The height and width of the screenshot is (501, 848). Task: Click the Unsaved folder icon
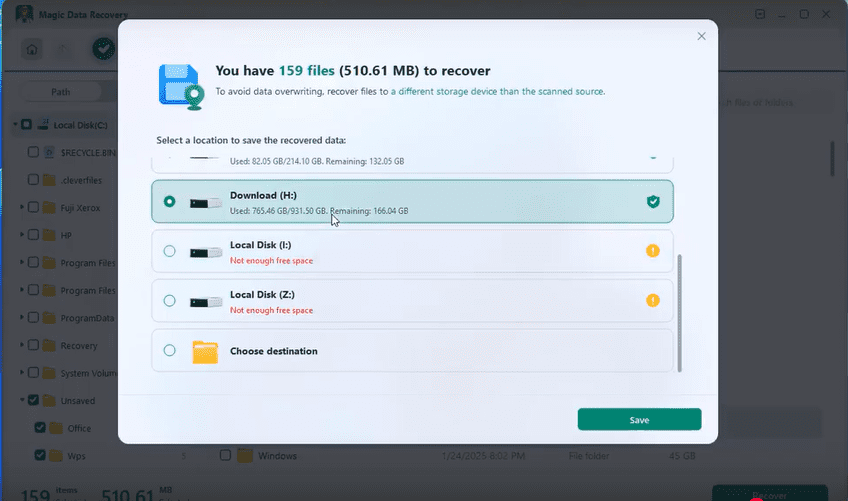click(49, 400)
